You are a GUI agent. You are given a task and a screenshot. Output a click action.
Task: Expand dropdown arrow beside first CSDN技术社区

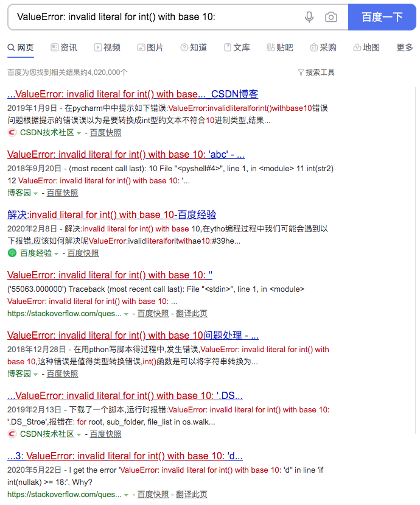click(79, 133)
